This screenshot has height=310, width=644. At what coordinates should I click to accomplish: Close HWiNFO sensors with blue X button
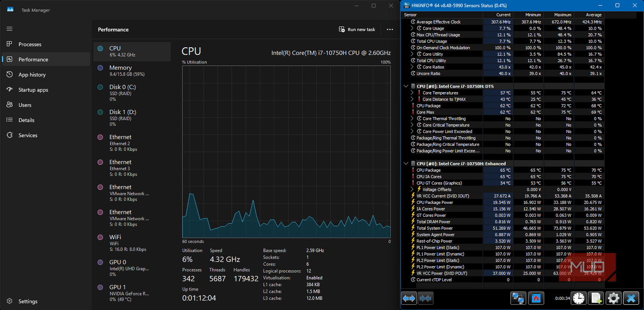(631, 299)
